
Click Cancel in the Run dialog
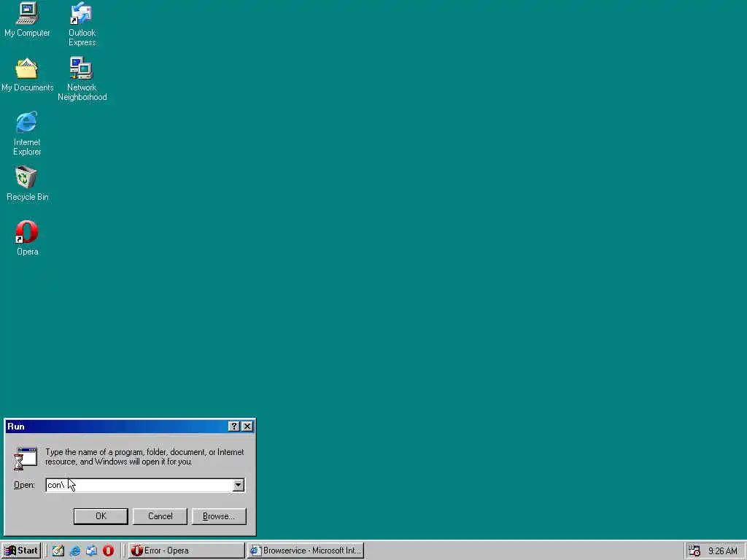click(160, 516)
